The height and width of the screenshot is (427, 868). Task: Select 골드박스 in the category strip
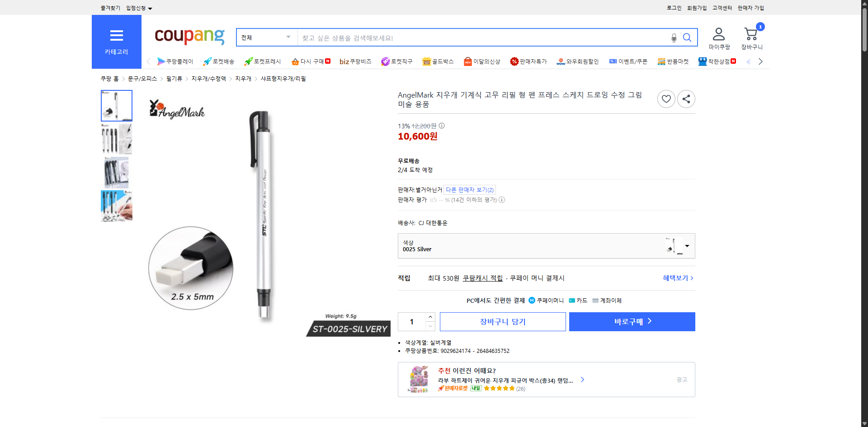pyautogui.click(x=438, y=61)
